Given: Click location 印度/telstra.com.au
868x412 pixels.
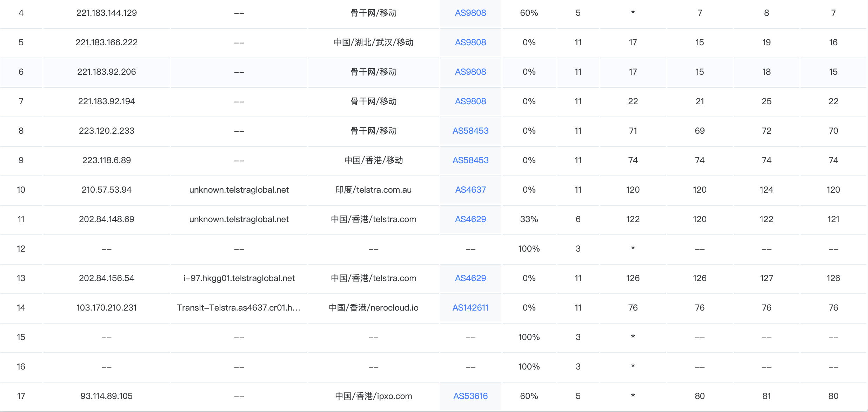Looking at the screenshot, I should (x=373, y=190).
